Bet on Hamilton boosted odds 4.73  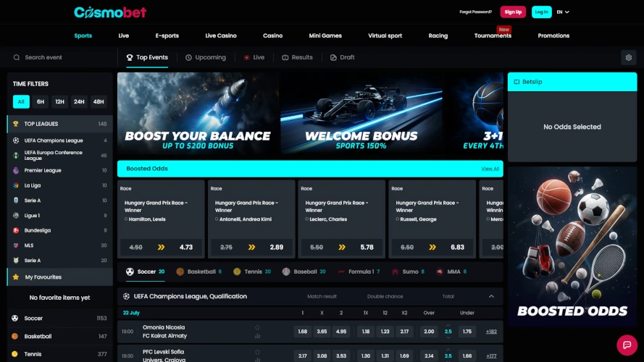(161, 247)
